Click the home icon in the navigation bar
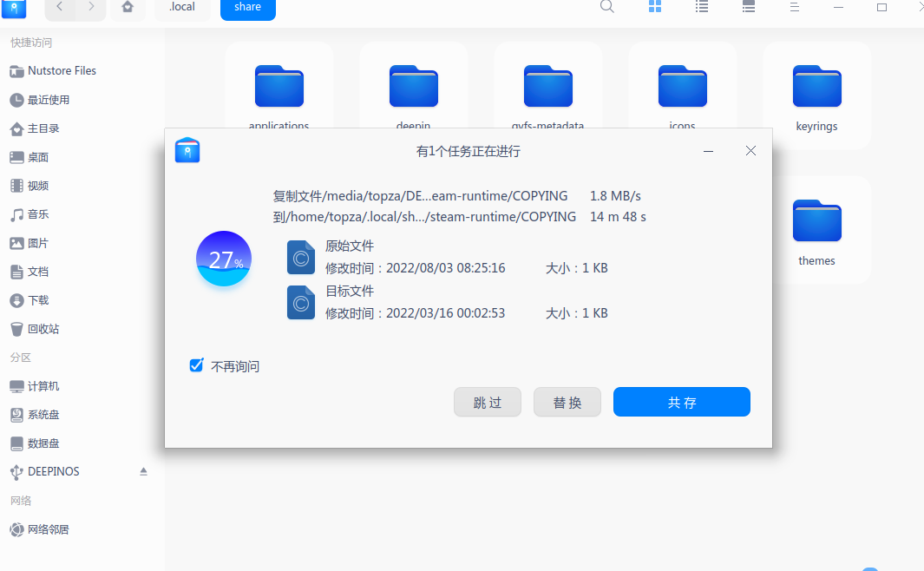This screenshot has height=571, width=924. click(128, 7)
